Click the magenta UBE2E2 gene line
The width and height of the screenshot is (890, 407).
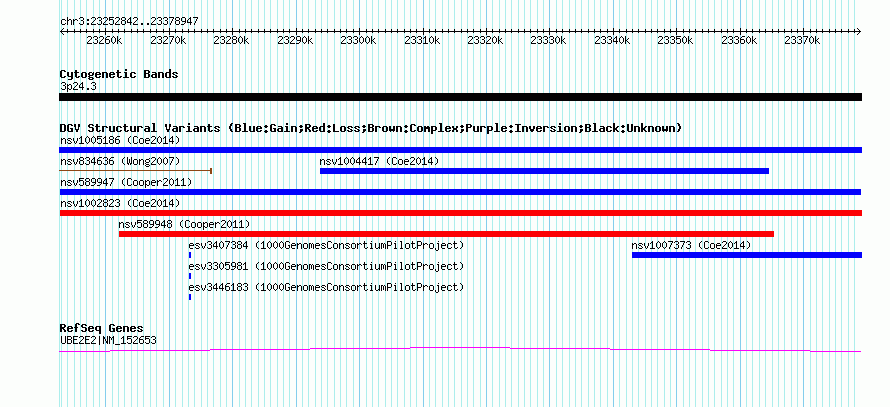click(460, 350)
